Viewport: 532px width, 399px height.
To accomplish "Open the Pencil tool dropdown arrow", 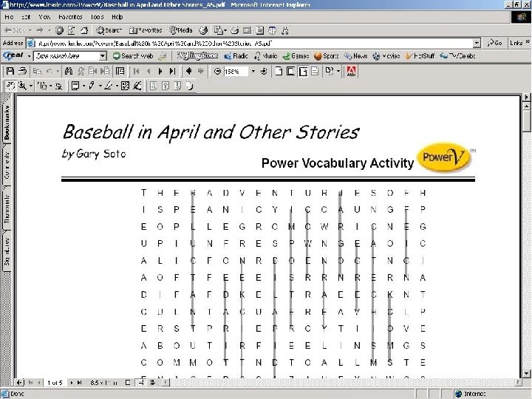I will pyautogui.click(x=100, y=86).
